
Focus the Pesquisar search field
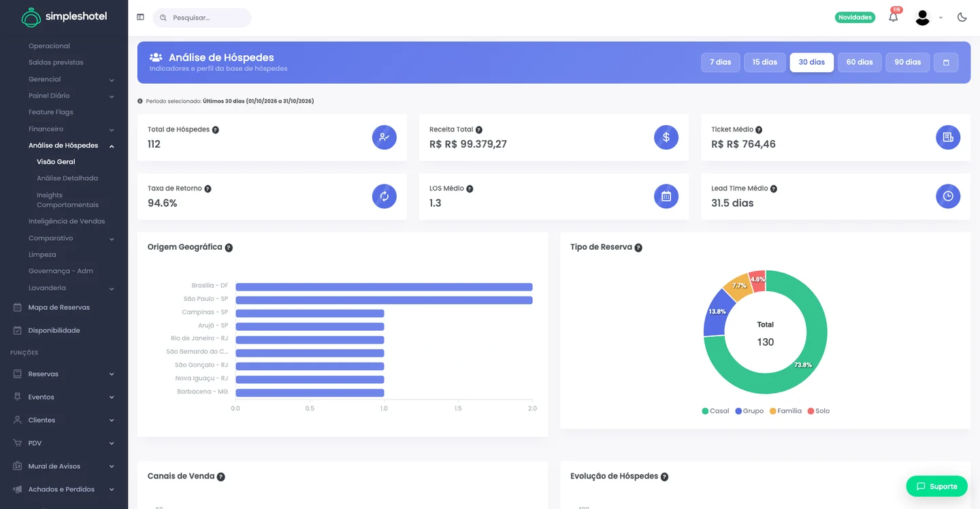tap(202, 18)
